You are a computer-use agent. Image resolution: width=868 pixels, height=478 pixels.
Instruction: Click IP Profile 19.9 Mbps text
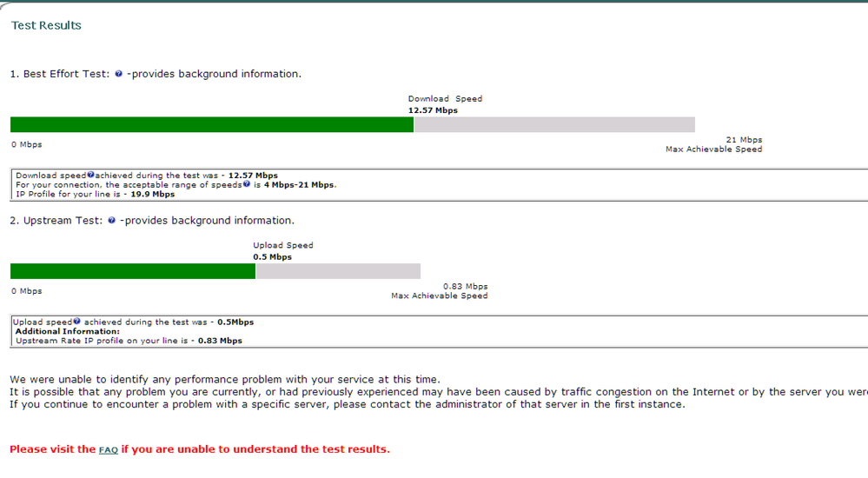(x=96, y=195)
